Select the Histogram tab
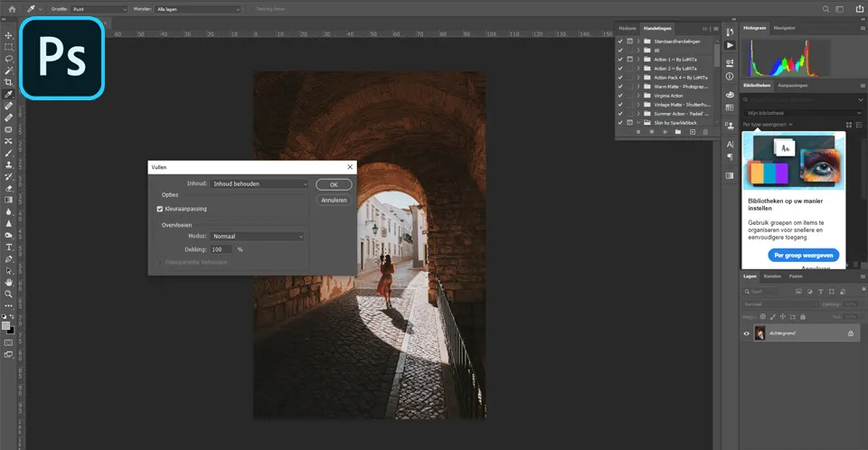868x450 pixels. coord(754,28)
